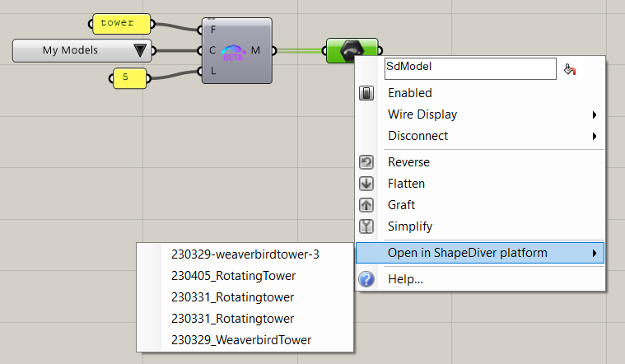625x364 pixels.
Task: Click the Flatten down-arrow icon
Action: 367,184
